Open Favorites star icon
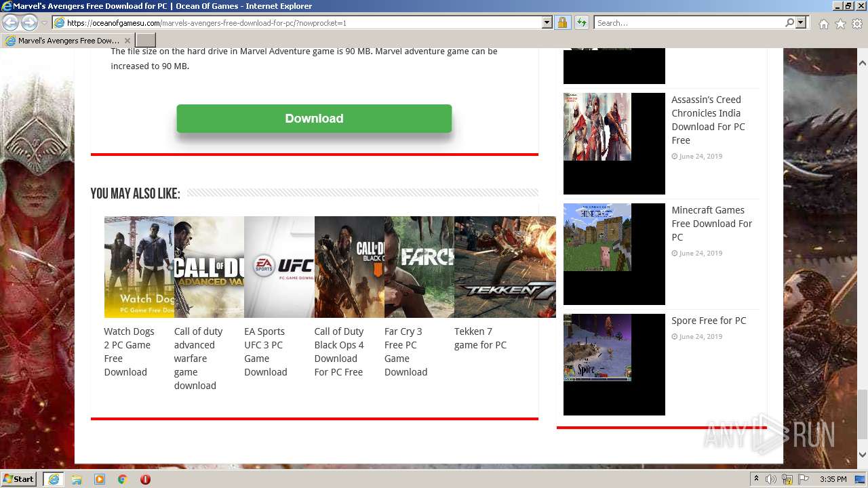 point(840,24)
